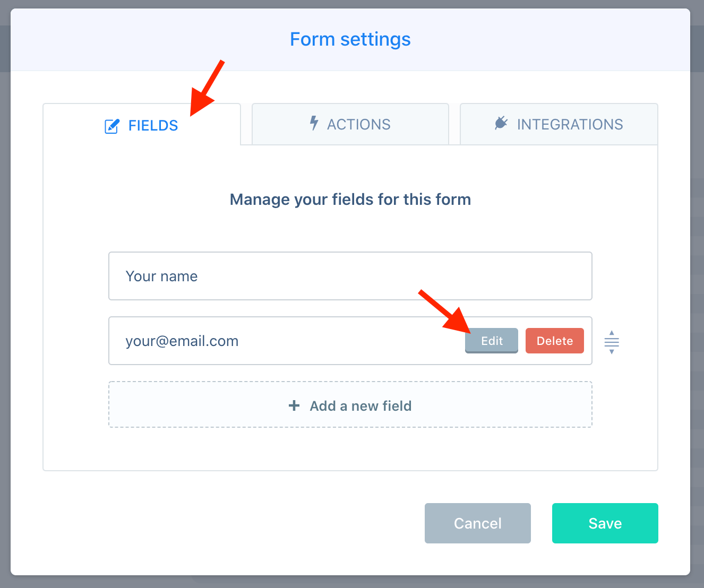This screenshot has width=704, height=588.
Task: Click the Form settings title
Action: point(350,39)
